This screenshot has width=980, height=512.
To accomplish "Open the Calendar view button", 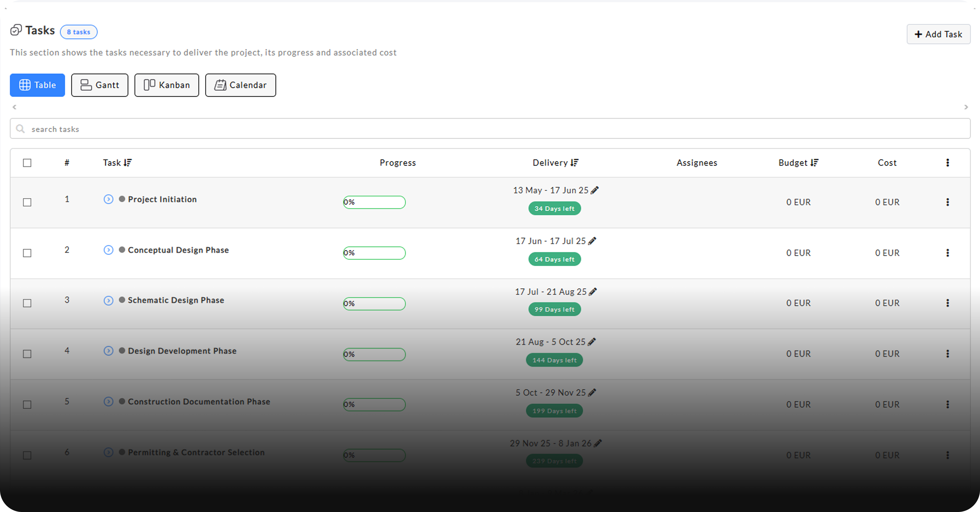I will (x=241, y=85).
